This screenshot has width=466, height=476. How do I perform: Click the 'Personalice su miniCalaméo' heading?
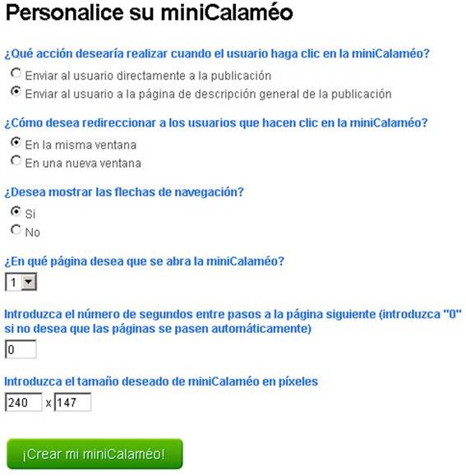pos(150,12)
